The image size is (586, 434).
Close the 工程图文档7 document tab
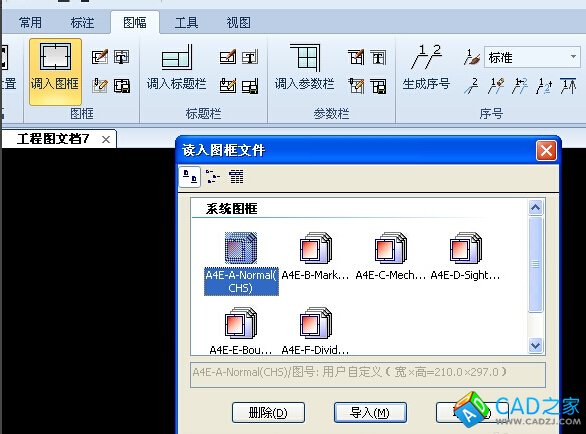coord(106,139)
